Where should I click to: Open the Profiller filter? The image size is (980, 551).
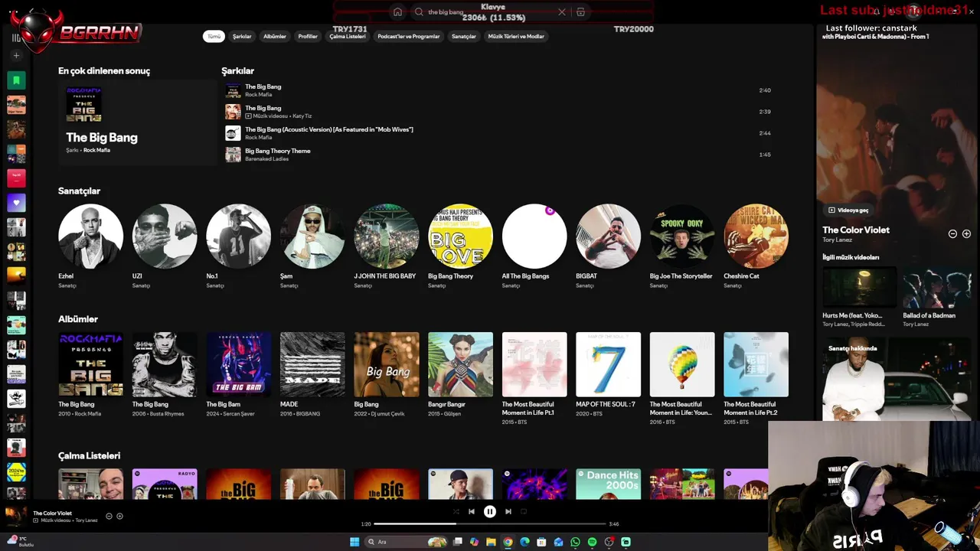(308, 36)
